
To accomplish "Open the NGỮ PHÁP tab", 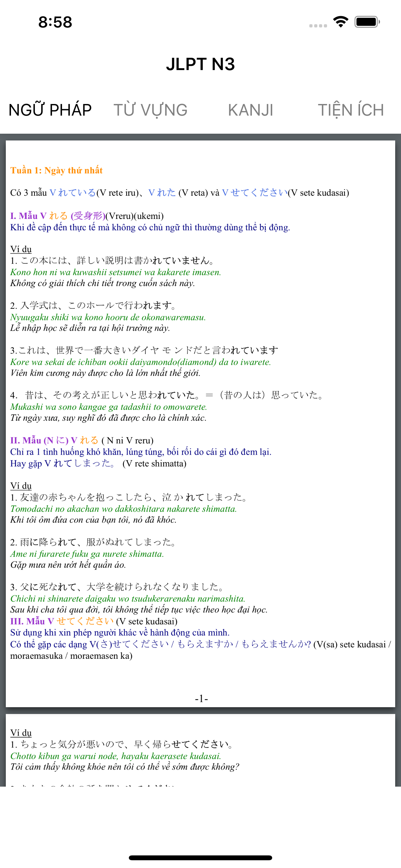I will click(x=50, y=110).
